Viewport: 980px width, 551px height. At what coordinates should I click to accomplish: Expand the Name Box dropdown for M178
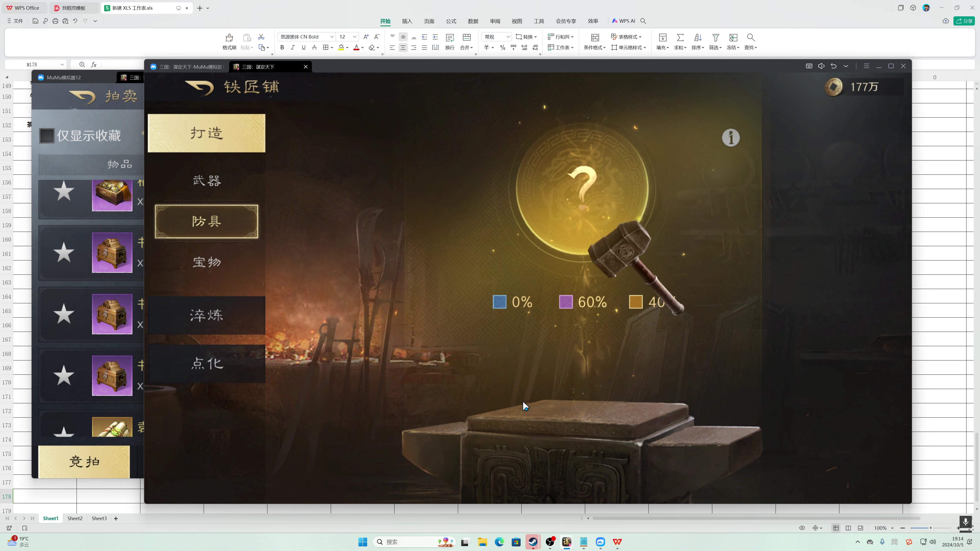(x=62, y=65)
